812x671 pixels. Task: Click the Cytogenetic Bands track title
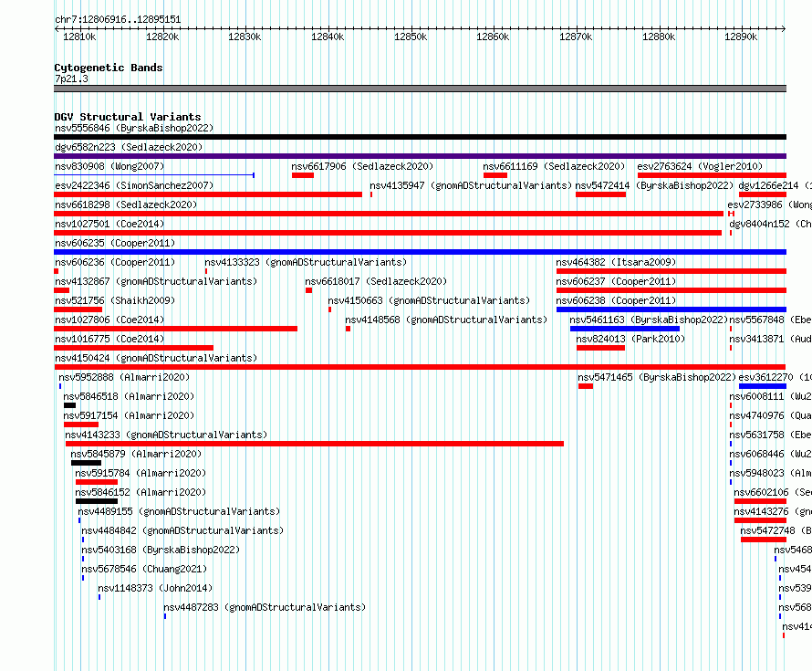(x=109, y=68)
